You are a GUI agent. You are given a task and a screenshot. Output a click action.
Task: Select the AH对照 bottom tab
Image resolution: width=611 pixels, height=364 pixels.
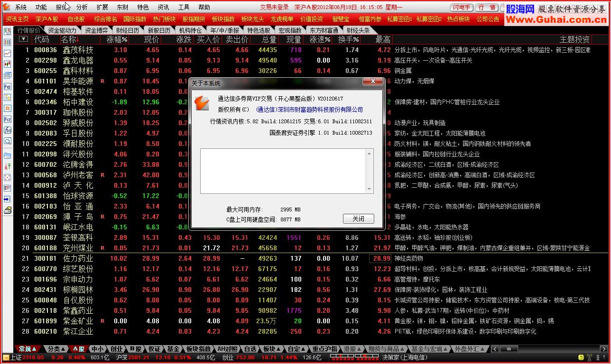[227, 349]
